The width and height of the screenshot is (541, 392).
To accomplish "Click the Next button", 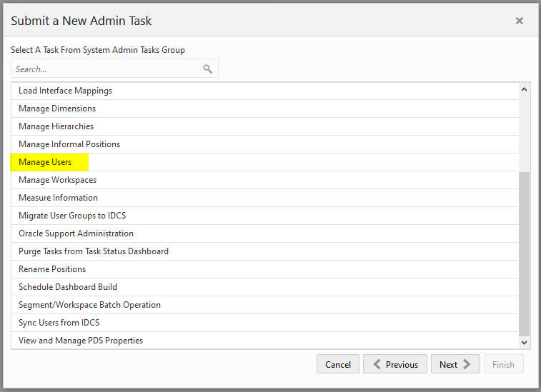I will click(x=455, y=364).
